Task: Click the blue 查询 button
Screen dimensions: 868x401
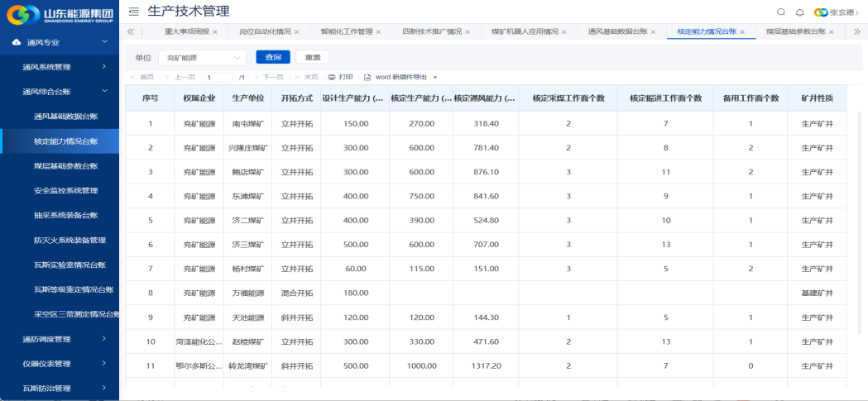Action: [x=273, y=58]
